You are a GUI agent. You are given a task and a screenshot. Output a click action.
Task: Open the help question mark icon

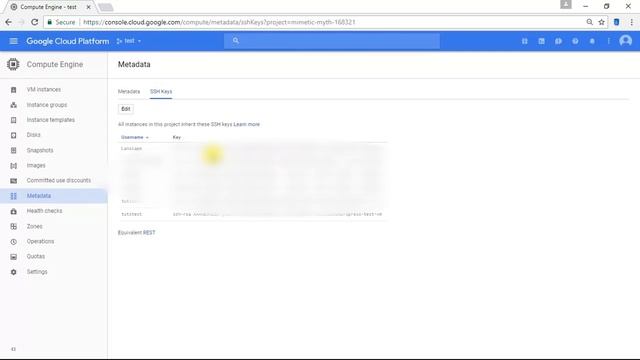click(x=575, y=41)
